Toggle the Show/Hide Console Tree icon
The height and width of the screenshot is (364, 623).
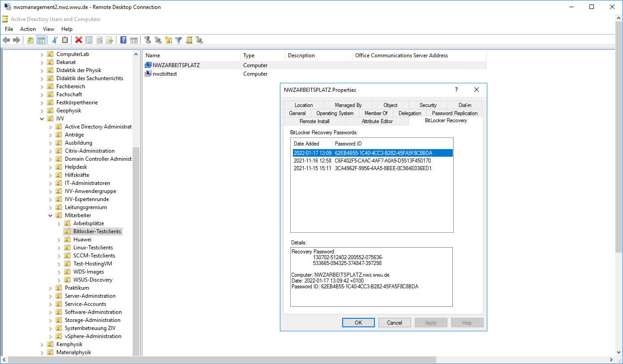coord(41,40)
